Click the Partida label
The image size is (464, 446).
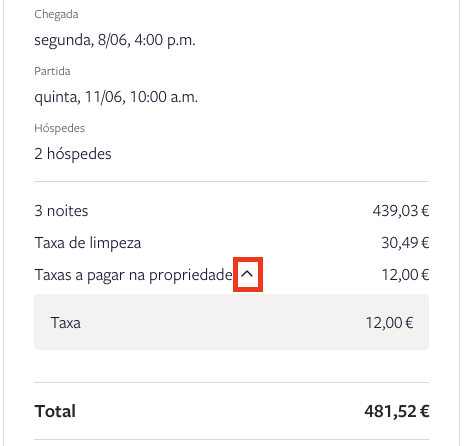tap(52, 71)
